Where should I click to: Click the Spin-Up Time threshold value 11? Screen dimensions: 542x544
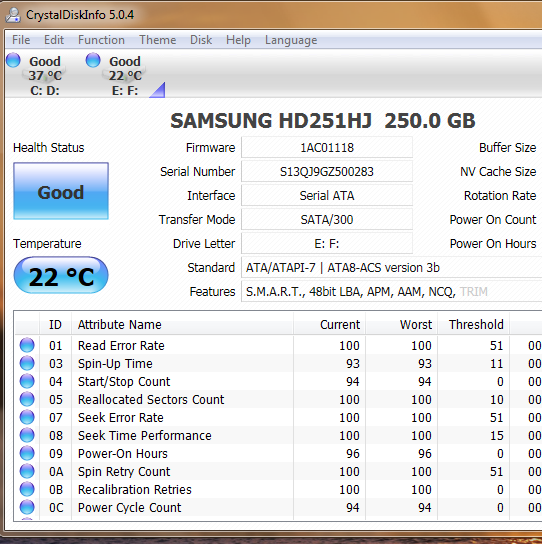pos(497,364)
